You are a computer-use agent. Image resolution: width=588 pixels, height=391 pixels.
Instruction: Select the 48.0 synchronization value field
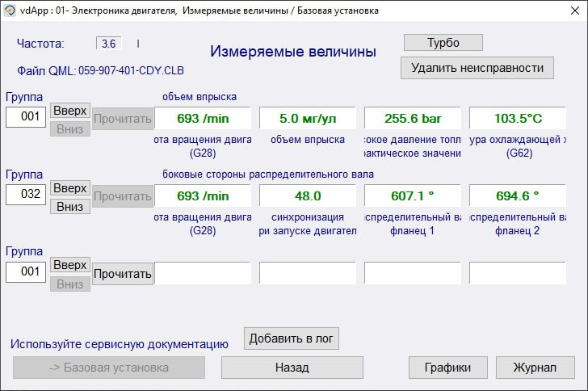coord(308,195)
